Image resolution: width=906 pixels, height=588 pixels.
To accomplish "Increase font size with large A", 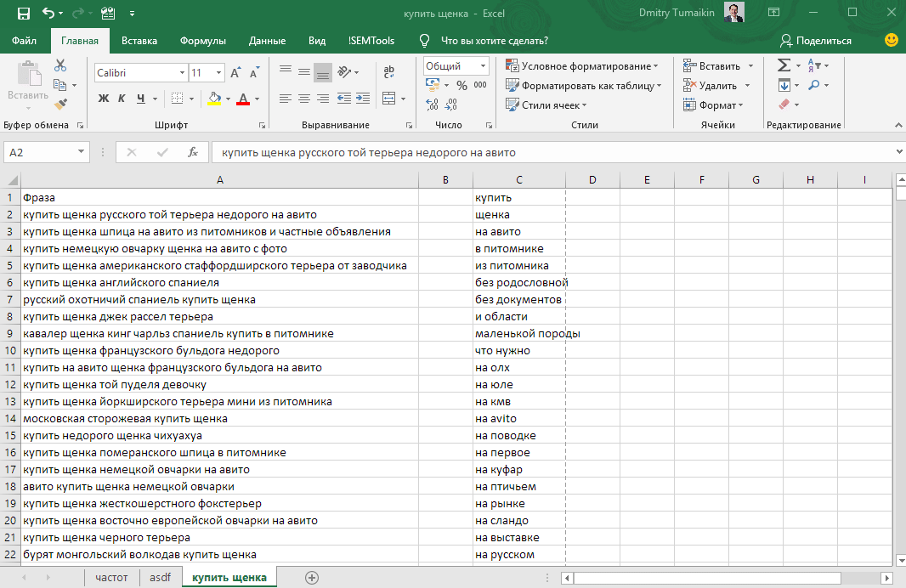I will click(235, 73).
